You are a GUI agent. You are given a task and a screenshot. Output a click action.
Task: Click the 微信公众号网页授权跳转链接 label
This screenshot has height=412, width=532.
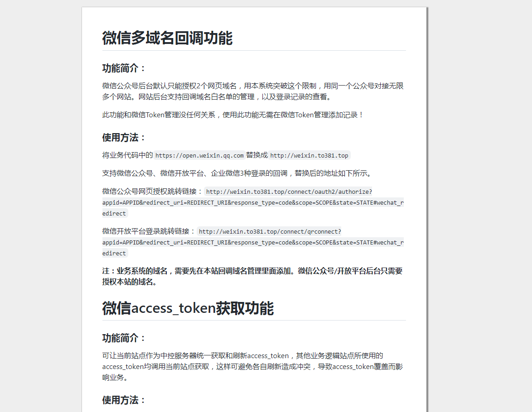[x=152, y=192]
